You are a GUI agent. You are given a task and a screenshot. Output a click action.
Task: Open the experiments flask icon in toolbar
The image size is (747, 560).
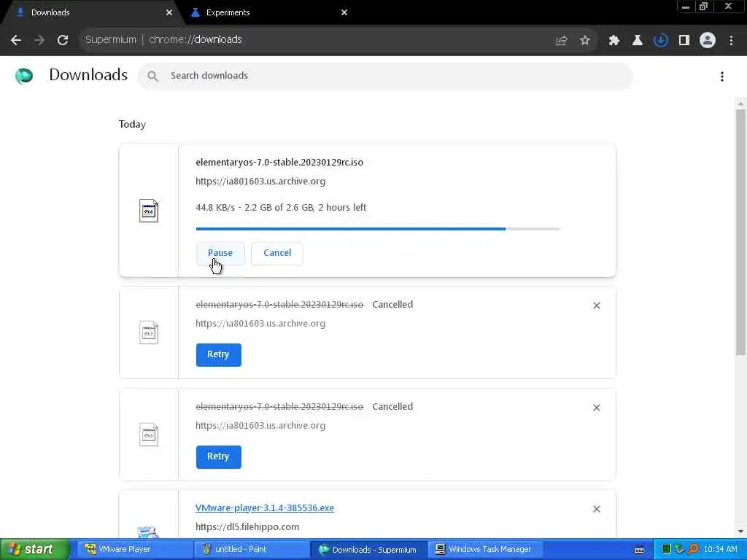coord(637,41)
